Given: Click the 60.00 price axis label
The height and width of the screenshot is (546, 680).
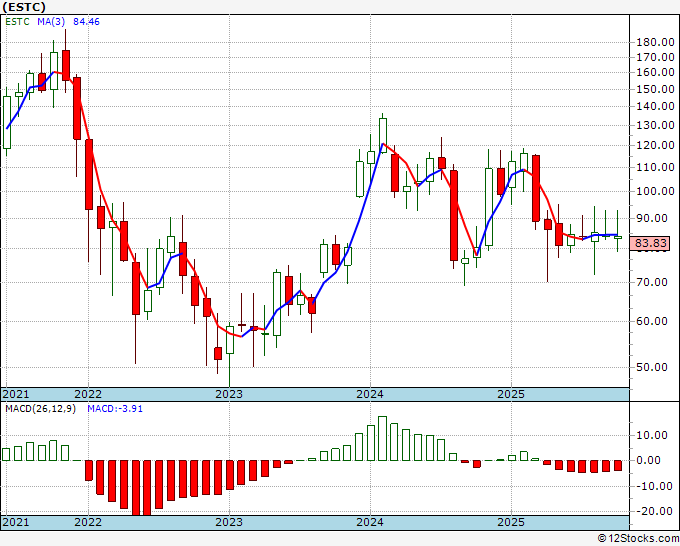Looking at the screenshot, I should (652, 321).
